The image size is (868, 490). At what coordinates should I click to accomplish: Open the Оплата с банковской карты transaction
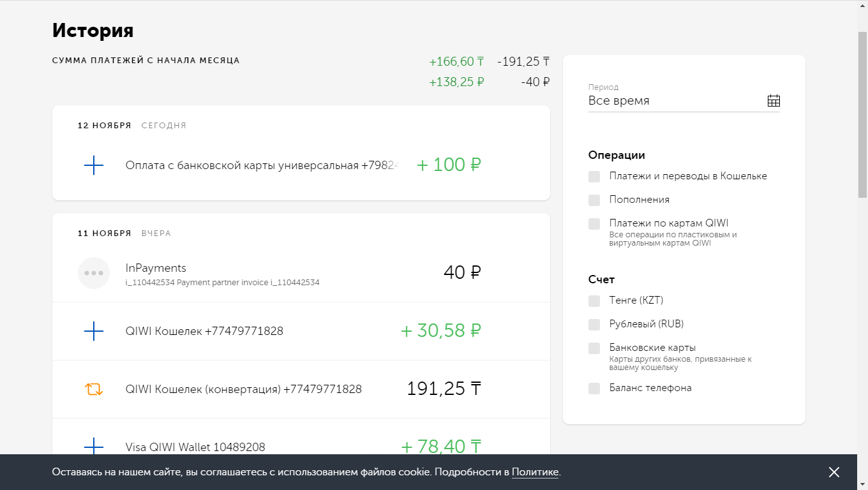click(262, 166)
